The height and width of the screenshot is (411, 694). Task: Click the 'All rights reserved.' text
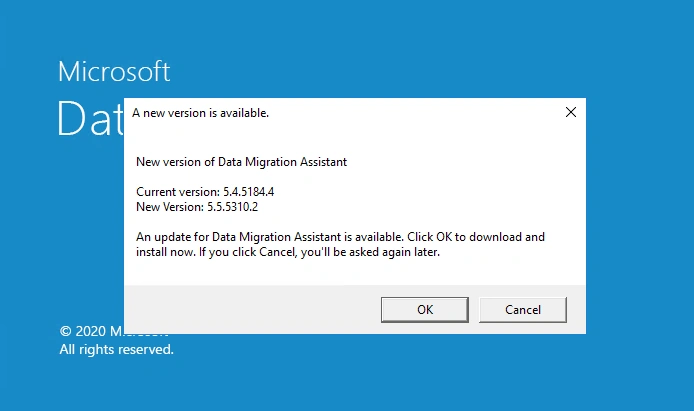click(x=116, y=350)
